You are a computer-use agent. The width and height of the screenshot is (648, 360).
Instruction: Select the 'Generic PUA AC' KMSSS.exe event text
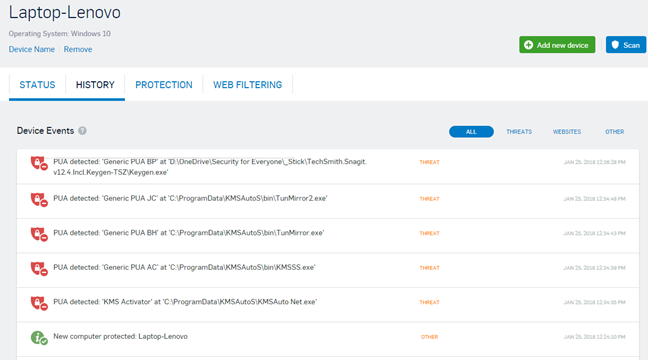pyautogui.click(x=184, y=267)
